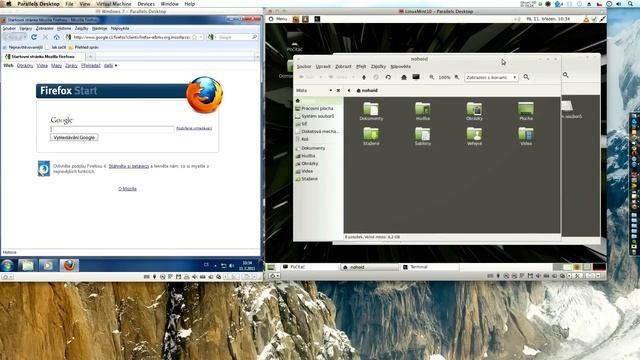The image size is (640, 360).
Task: Open the Veřejné folder icon
Action: [x=474, y=134]
